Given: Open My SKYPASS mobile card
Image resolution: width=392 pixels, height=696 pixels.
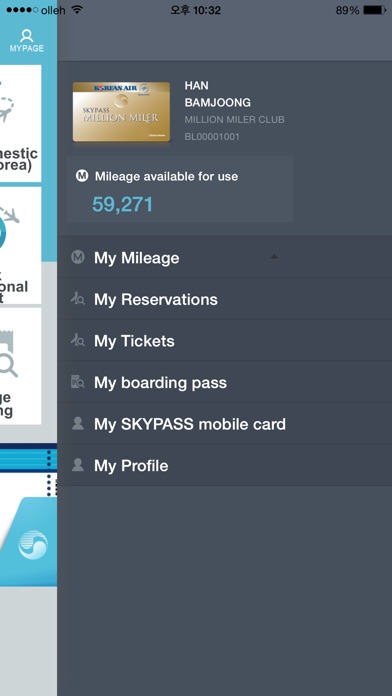Looking at the screenshot, I should point(225,423).
